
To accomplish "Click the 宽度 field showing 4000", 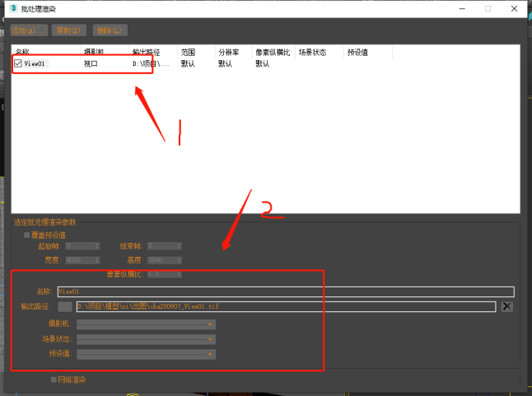I will pyautogui.click(x=80, y=260).
